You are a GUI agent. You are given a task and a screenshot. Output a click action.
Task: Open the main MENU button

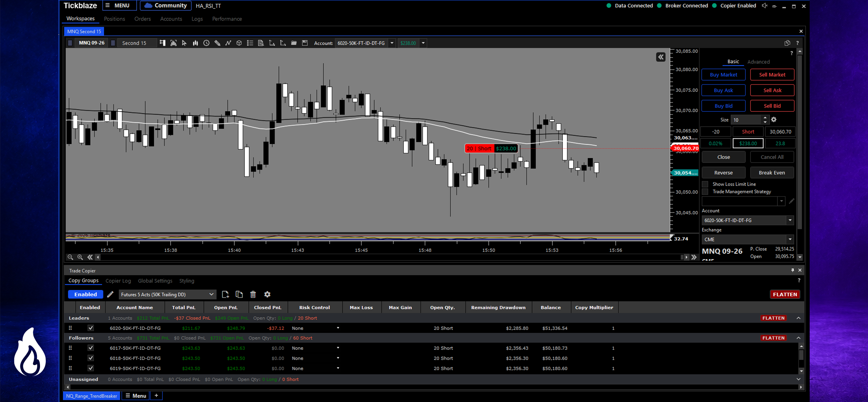point(119,5)
